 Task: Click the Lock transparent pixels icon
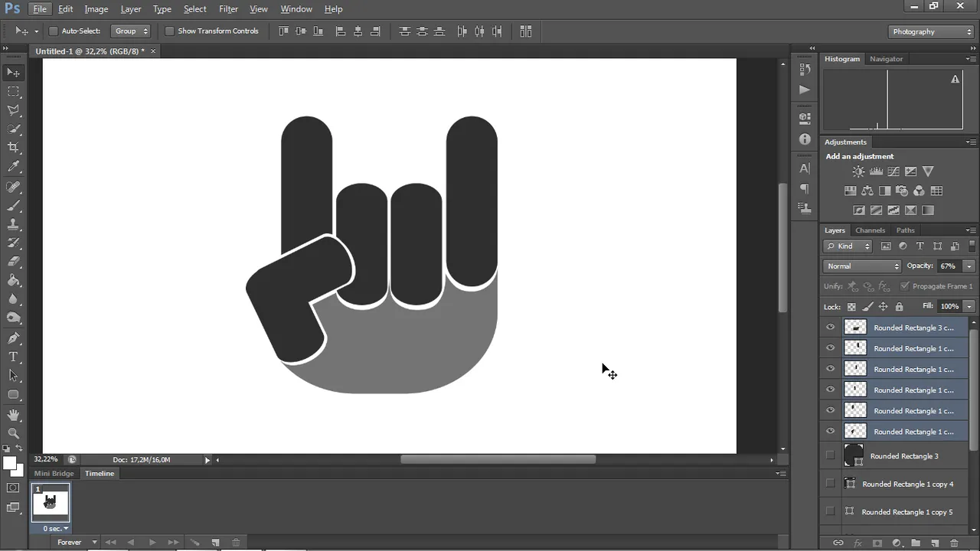click(851, 306)
